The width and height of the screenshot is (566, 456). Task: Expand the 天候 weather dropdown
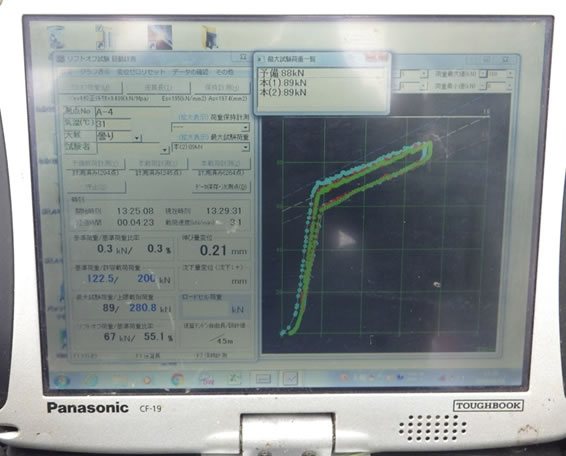tap(137, 138)
